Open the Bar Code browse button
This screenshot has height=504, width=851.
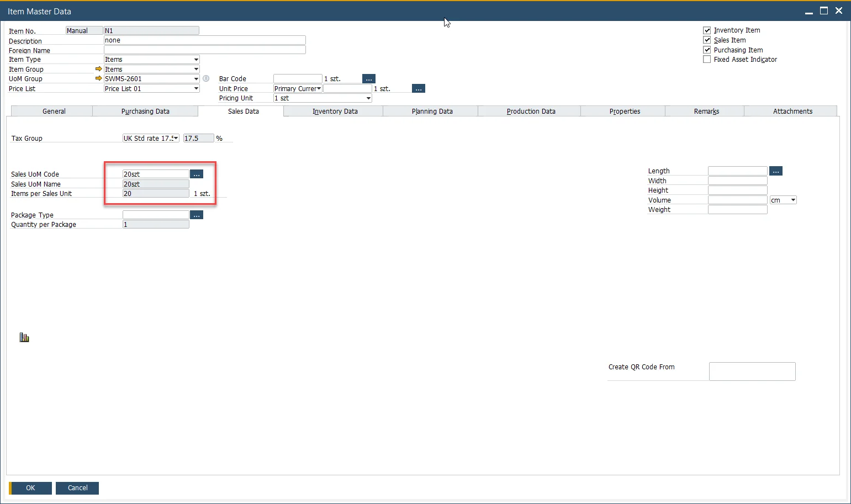click(369, 79)
